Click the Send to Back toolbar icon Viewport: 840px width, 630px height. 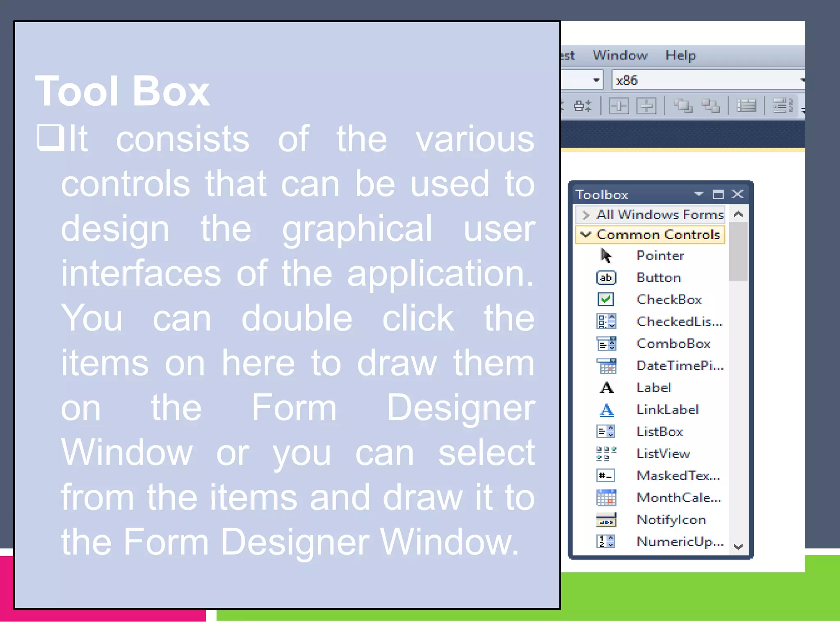(711, 106)
